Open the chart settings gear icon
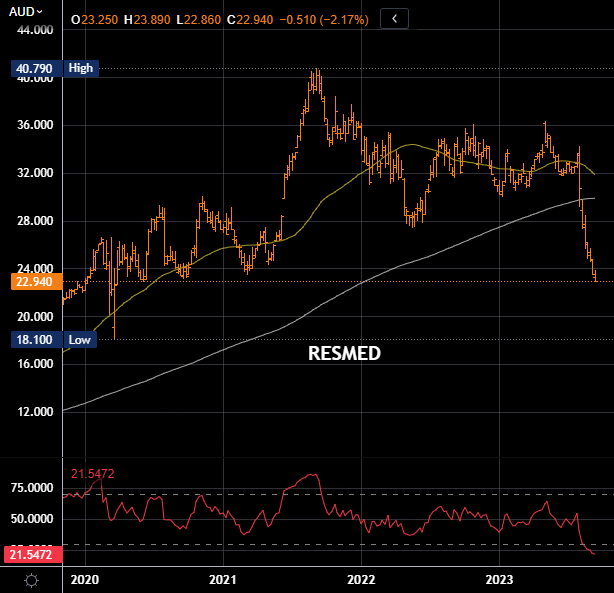Screen dimensions: 614x593 pos(31,581)
